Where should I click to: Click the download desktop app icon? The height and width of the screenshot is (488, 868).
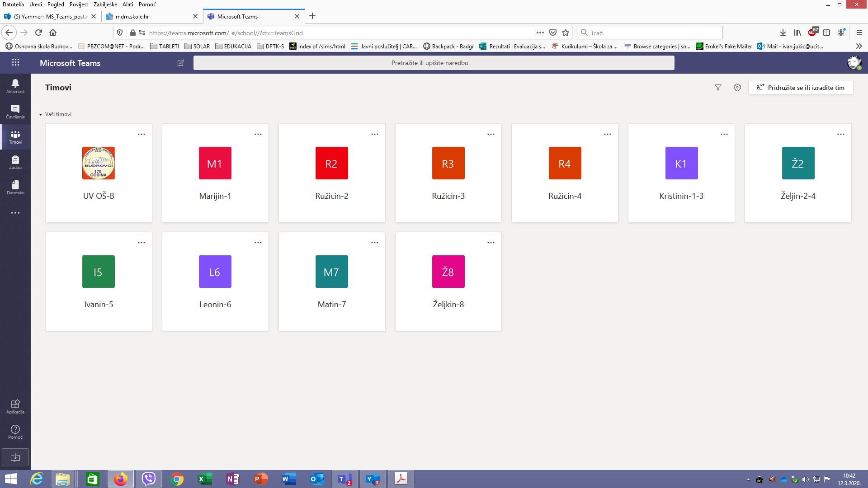[15, 458]
